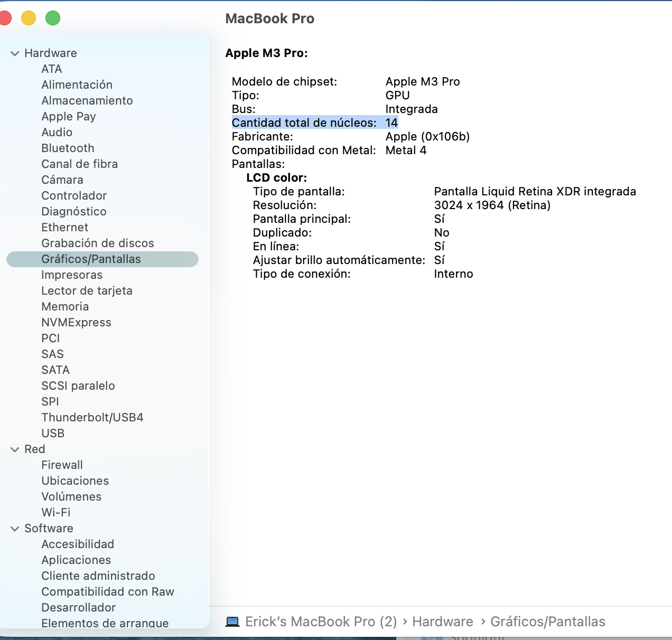This screenshot has width=672, height=640.
Task: Click the LCD color heading
Action: tap(276, 178)
